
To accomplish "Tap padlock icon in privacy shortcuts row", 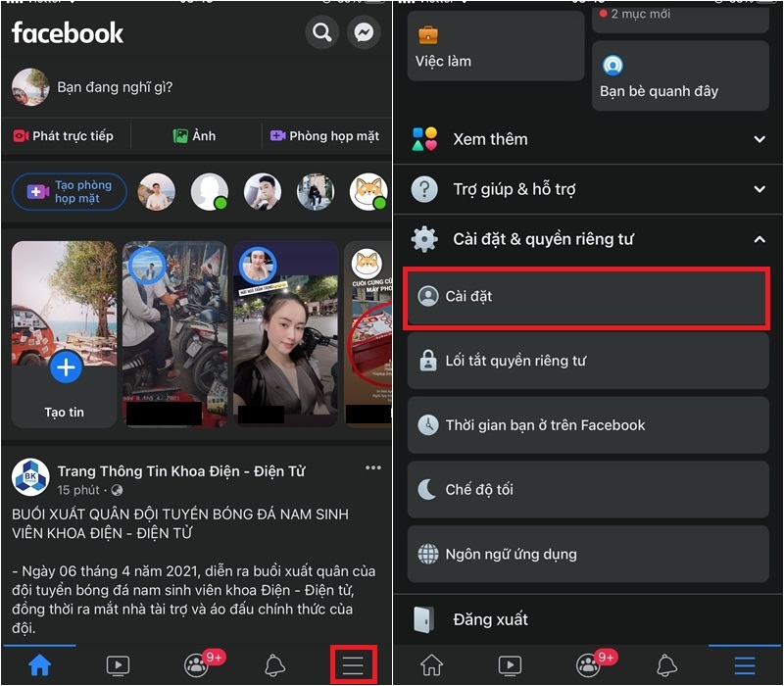I will tap(428, 361).
